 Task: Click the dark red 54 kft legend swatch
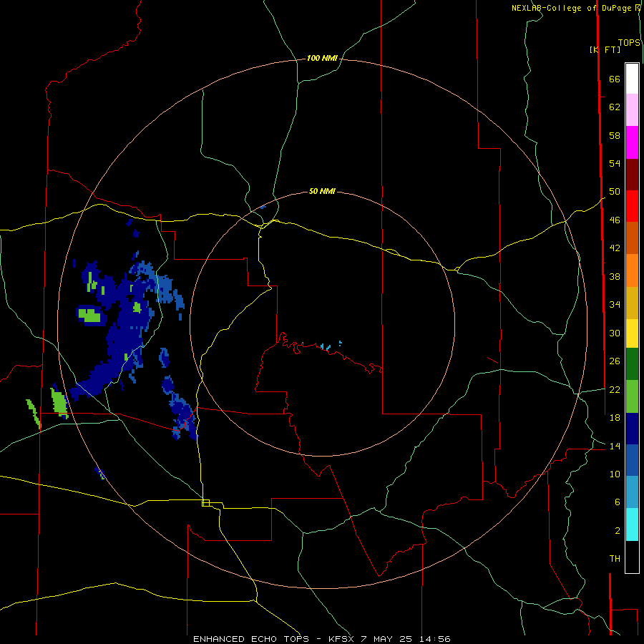[x=632, y=175]
